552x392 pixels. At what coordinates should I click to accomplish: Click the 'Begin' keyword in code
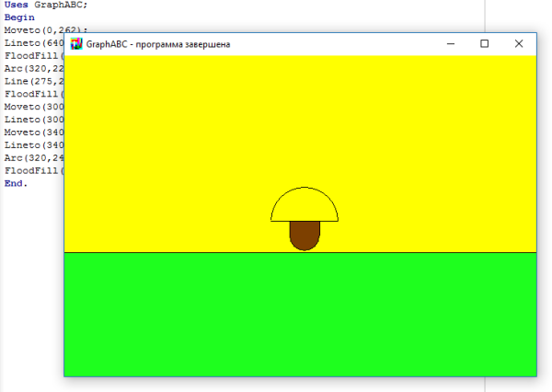pos(19,17)
